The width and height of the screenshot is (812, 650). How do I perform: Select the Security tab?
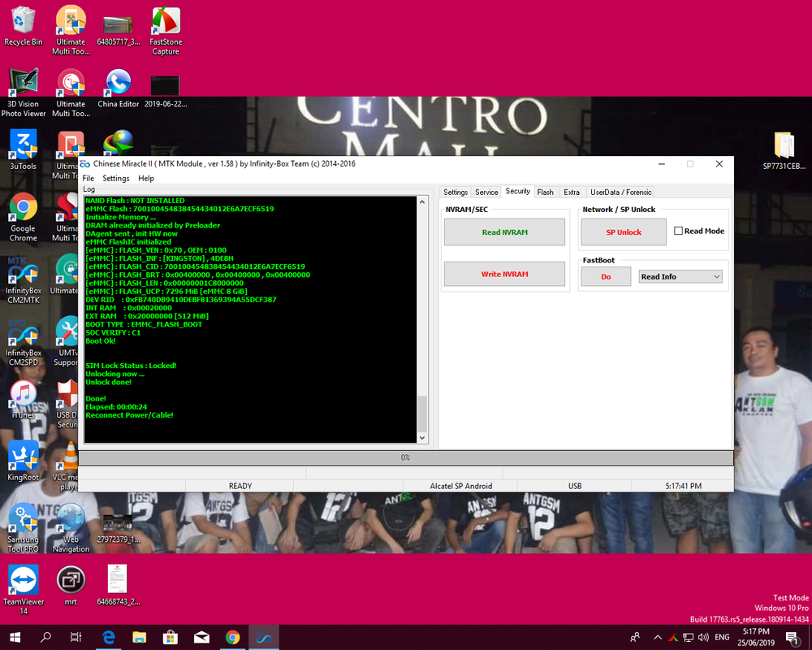(x=518, y=191)
